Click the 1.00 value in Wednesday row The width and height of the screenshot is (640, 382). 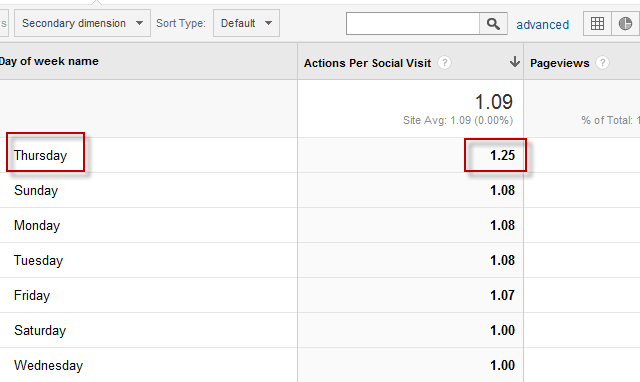[x=502, y=365]
